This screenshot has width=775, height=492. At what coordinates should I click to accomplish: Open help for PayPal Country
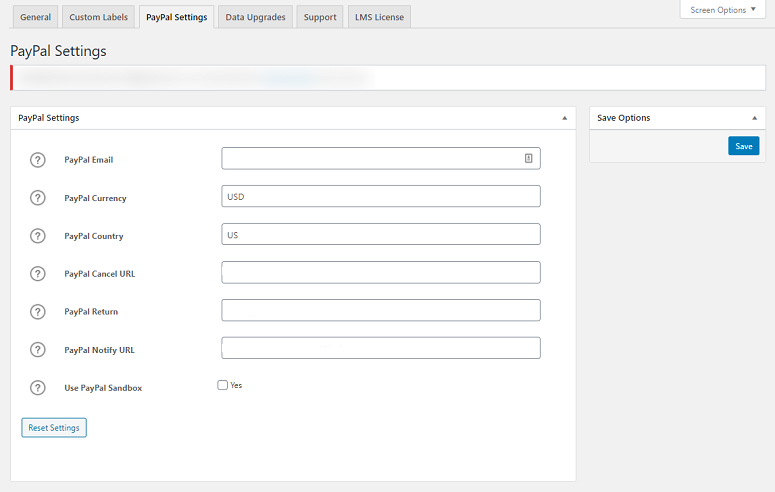(x=38, y=236)
